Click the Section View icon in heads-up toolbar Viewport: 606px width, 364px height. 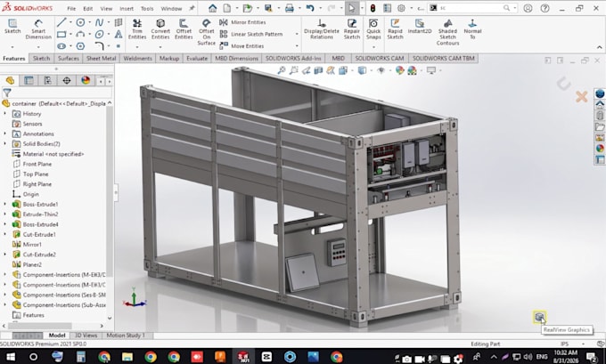pos(318,70)
